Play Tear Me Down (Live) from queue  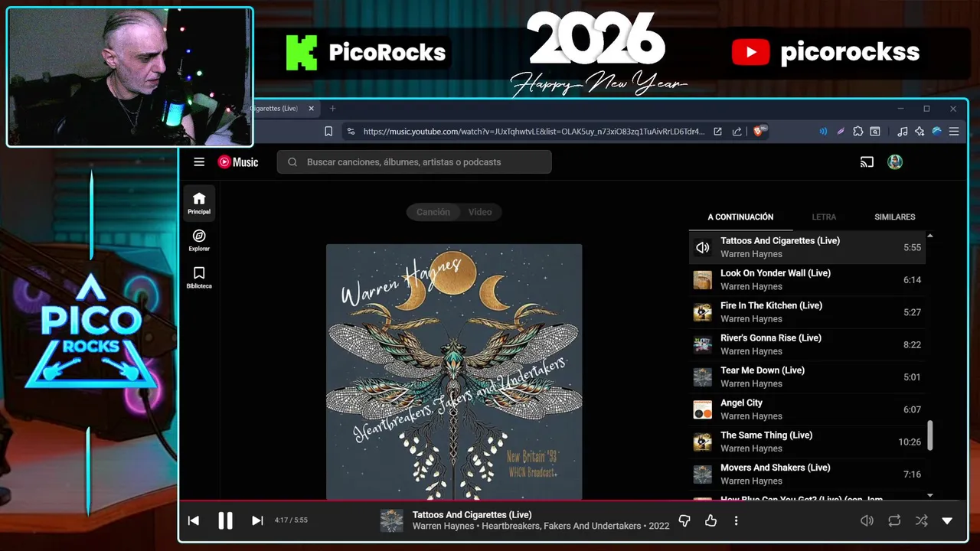[807, 377]
